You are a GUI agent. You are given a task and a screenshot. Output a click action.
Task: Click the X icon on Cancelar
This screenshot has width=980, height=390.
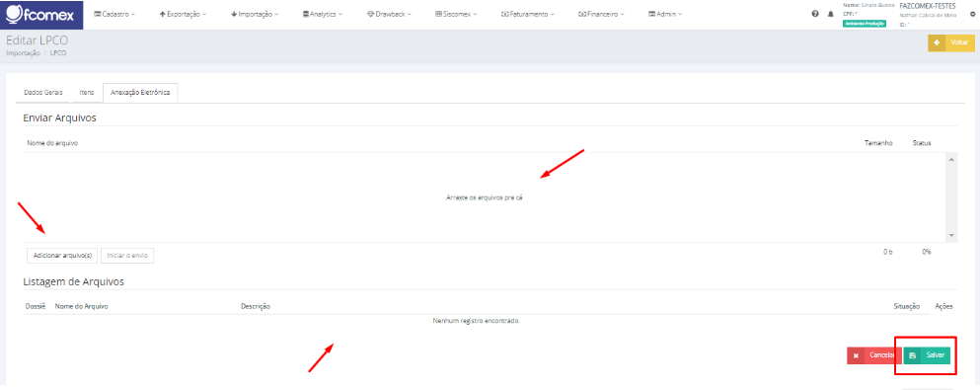(856, 355)
